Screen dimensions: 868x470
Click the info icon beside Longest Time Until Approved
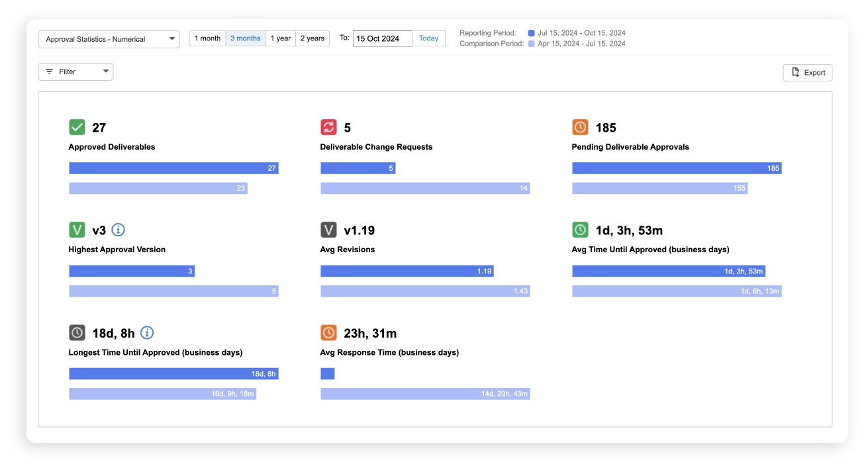tap(147, 332)
